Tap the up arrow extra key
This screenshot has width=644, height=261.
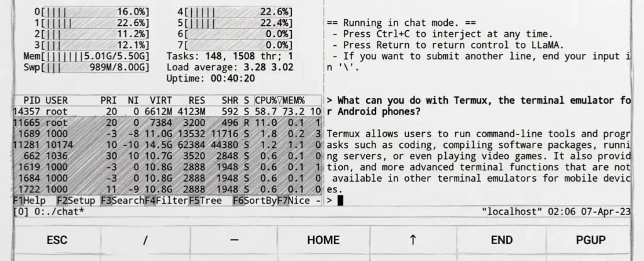413,240
